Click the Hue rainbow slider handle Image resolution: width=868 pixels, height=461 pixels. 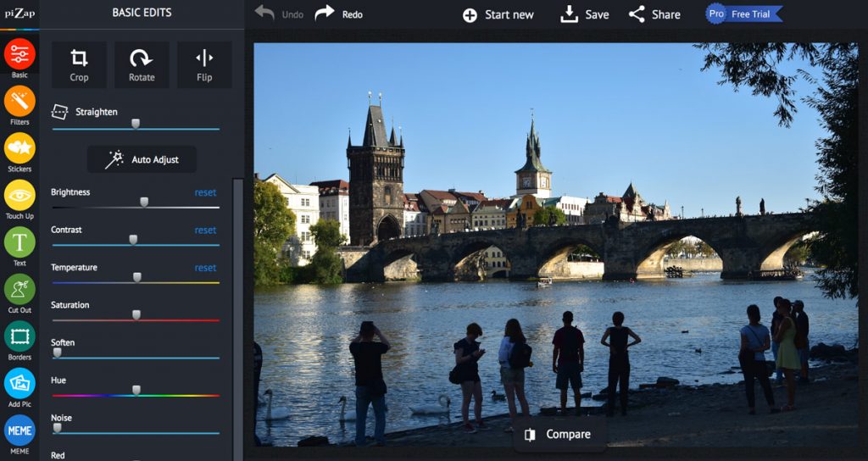tap(136, 391)
